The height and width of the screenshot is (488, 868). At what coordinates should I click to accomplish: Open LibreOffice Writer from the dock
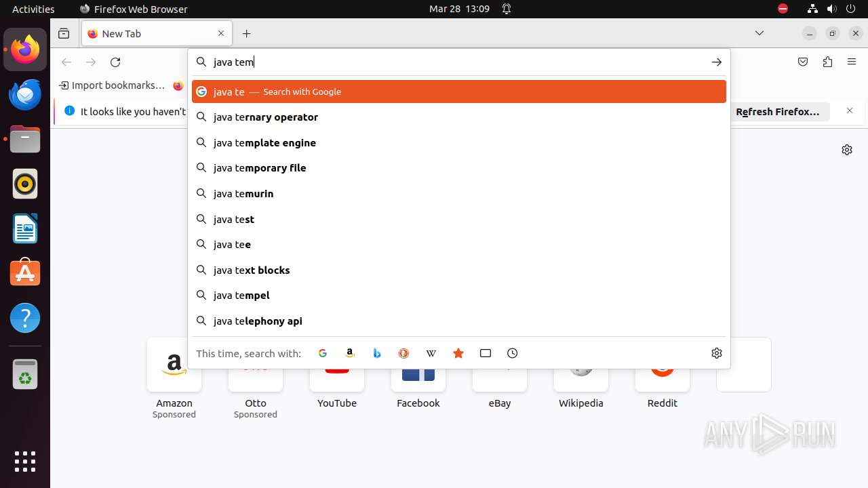[25, 228]
